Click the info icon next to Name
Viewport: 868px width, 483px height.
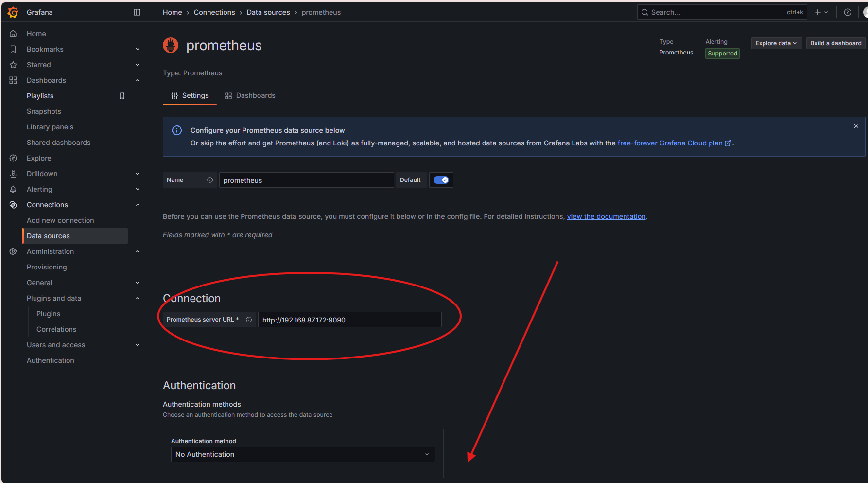point(210,180)
